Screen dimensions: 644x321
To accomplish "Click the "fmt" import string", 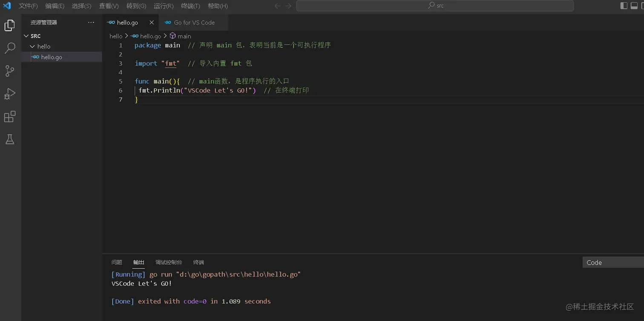I will click(170, 63).
